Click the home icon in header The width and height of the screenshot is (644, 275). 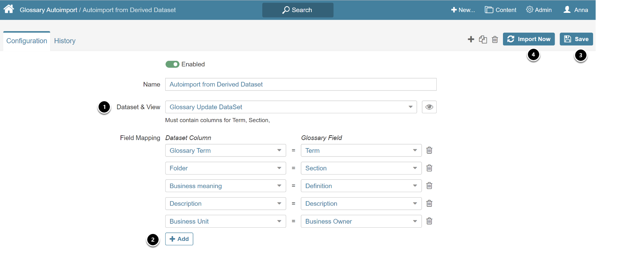[x=9, y=9]
